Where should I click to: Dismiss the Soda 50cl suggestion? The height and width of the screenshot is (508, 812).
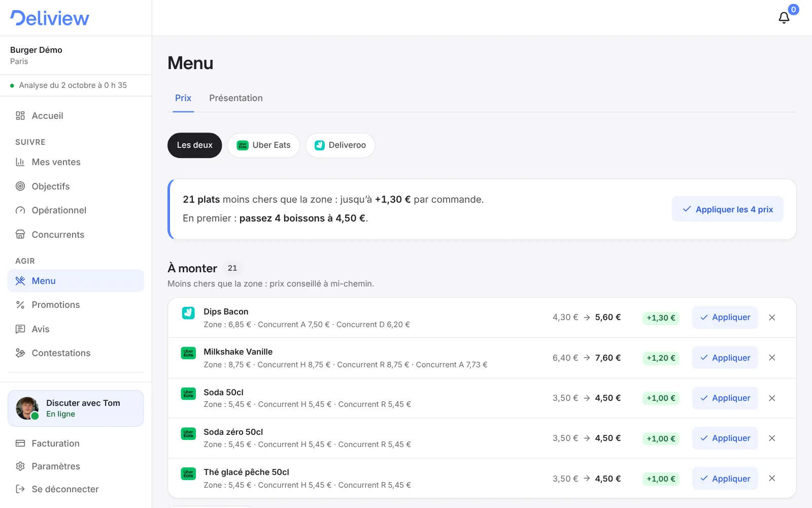pos(772,398)
